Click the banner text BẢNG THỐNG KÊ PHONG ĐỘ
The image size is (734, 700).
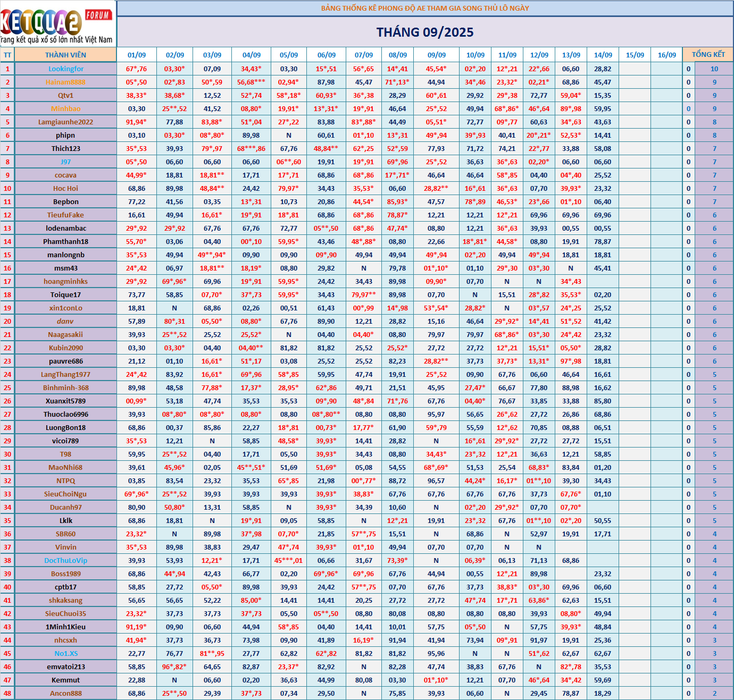coord(425,8)
